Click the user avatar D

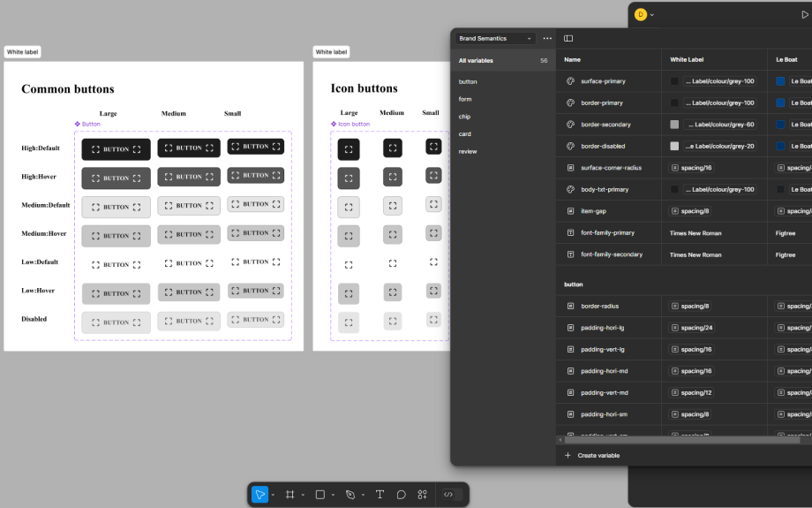(641, 14)
